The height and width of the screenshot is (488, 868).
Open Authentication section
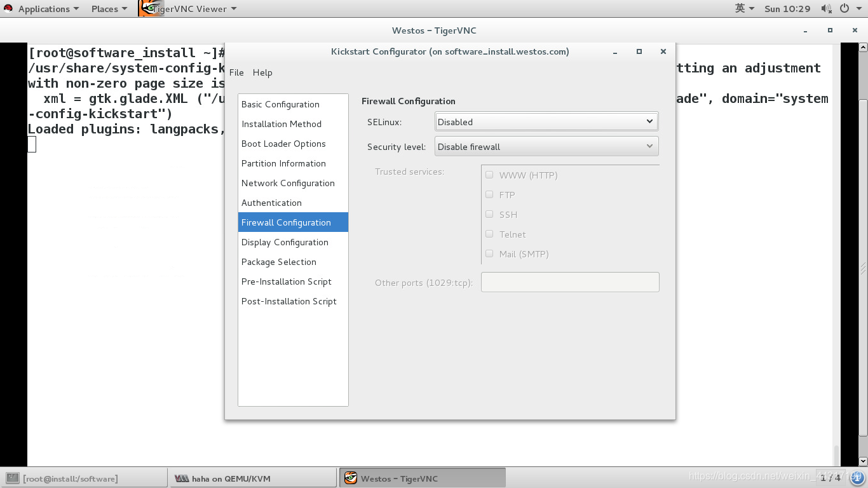click(x=293, y=203)
